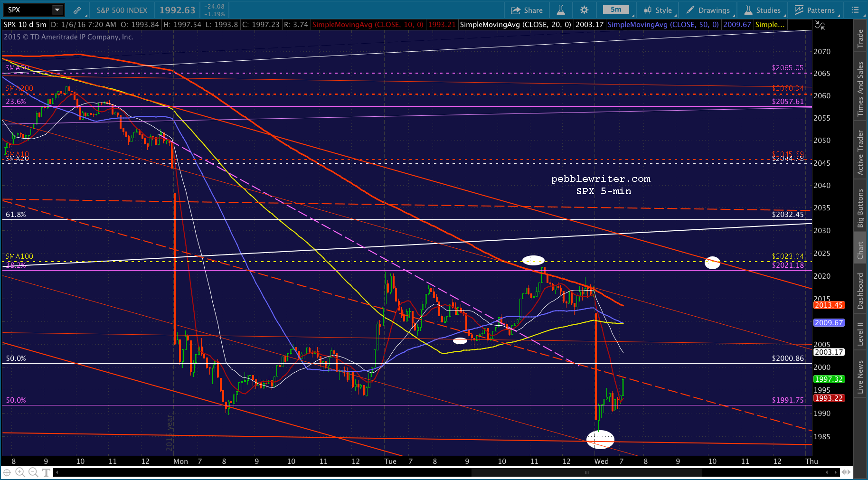Screen dimensions: 868x480
Task: Click the SimpleMovingAvg (CLOSE, 10, 0) study label
Action: click(x=368, y=25)
